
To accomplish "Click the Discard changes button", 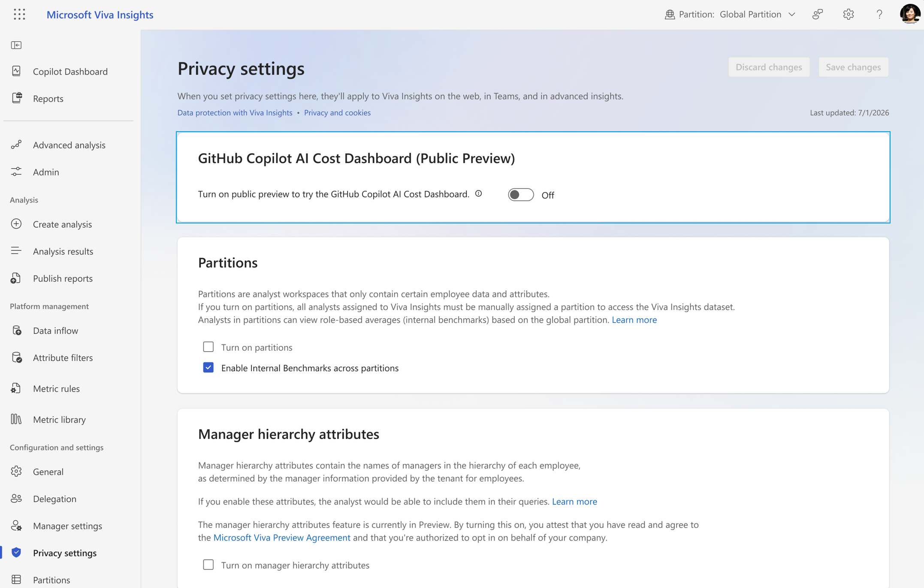I will [769, 67].
